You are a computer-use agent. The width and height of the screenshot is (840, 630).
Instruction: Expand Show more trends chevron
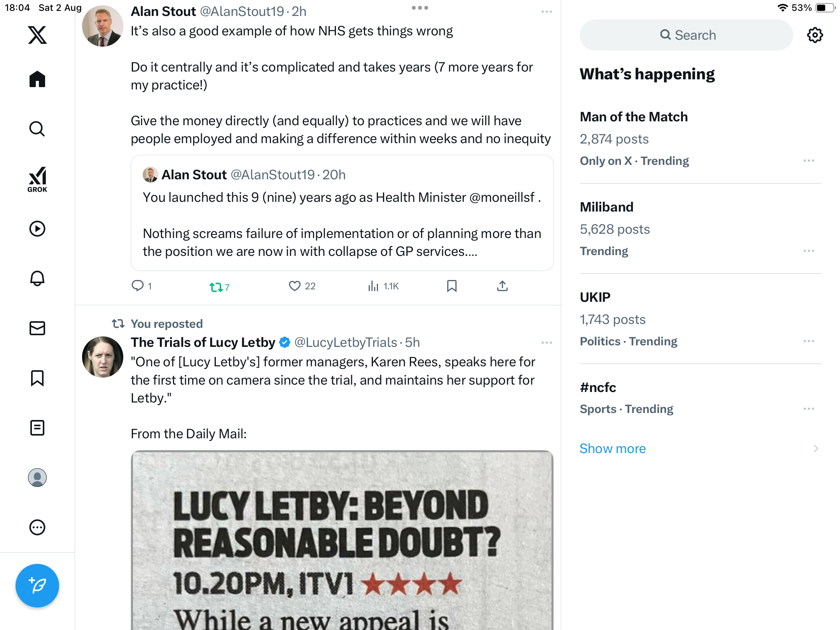point(816,448)
